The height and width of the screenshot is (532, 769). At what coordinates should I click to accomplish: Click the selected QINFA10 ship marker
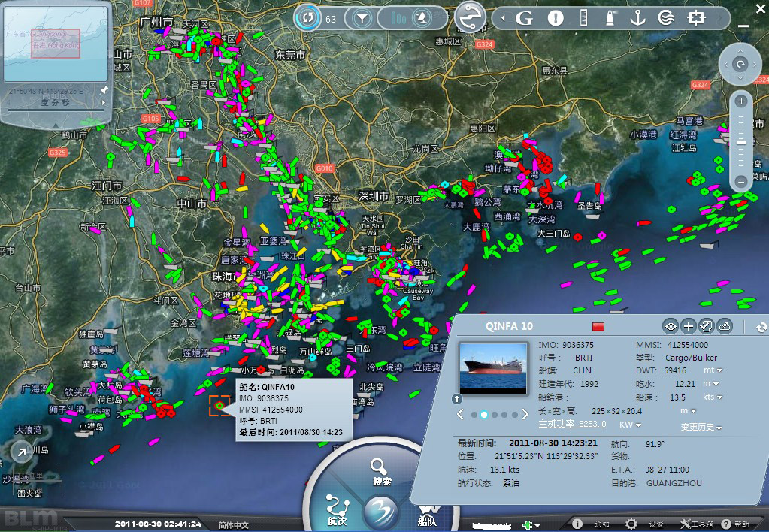(x=219, y=406)
